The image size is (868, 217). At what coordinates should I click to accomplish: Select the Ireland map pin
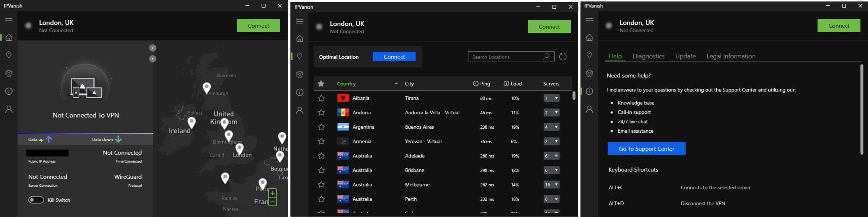(192, 123)
